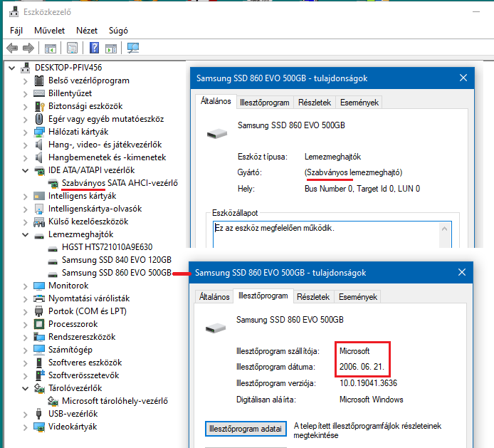Click the mouse icon for Egér devices
This screenshot has height=448, width=494.
(39, 119)
